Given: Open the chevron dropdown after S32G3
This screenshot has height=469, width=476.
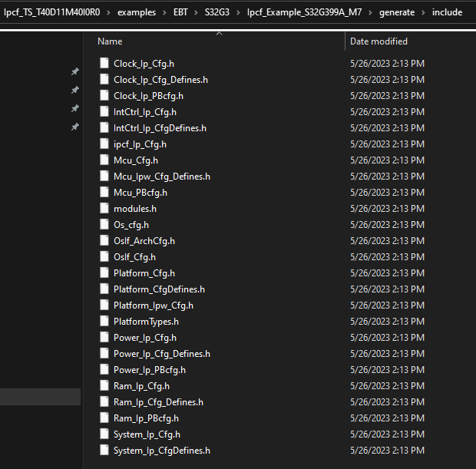Looking at the screenshot, I should 236,12.
